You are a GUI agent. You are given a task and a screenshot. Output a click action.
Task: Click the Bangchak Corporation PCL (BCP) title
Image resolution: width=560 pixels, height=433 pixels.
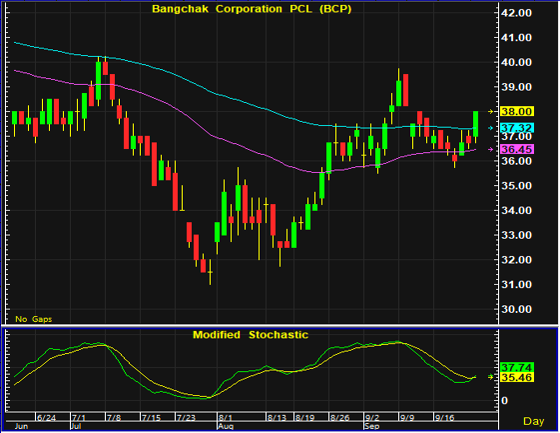pyautogui.click(x=252, y=9)
